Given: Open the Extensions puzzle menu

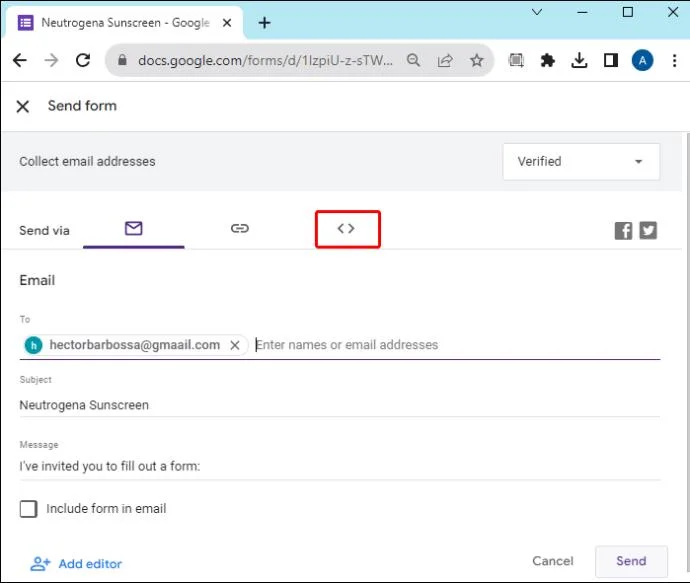Looking at the screenshot, I should [x=547, y=60].
